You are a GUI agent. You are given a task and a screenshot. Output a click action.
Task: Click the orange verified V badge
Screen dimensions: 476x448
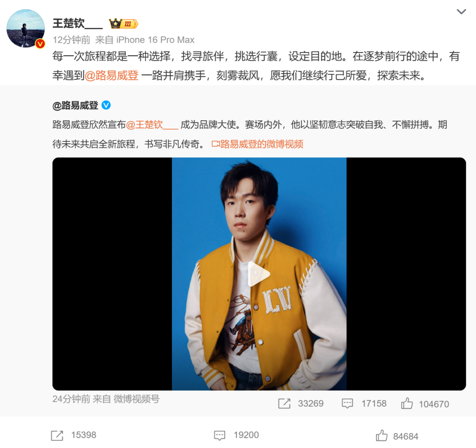click(x=40, y=44)
